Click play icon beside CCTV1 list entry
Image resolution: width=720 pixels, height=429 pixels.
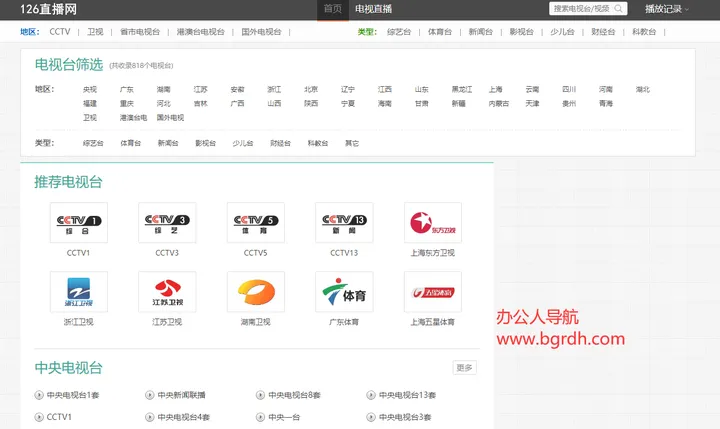click(39, 417)
